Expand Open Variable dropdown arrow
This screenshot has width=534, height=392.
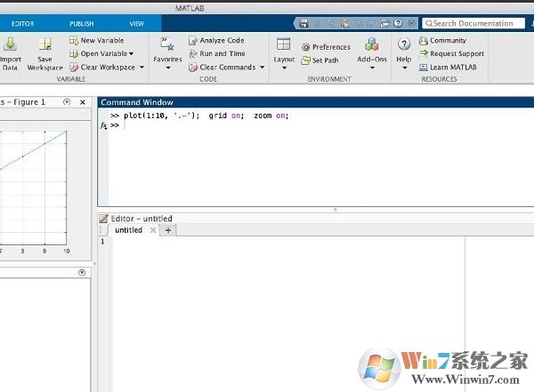pyautogui.click(x=131, y=53)
